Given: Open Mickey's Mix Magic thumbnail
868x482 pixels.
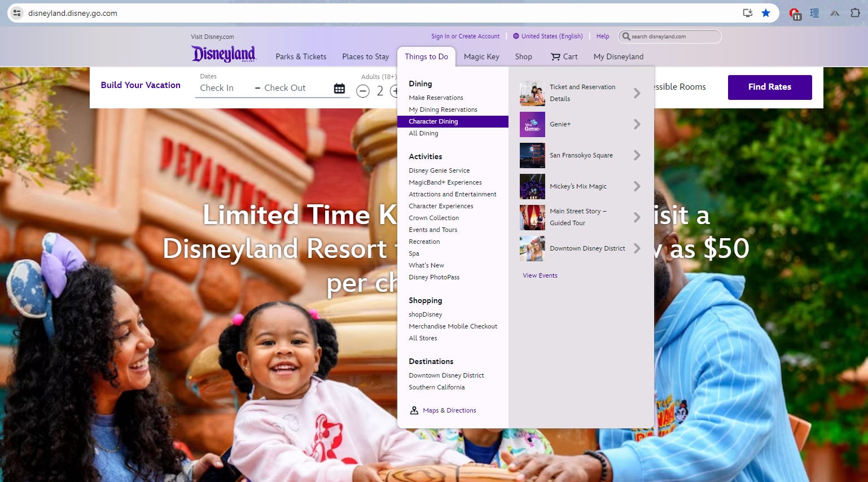Looking at the screenshot, I should (532, 186).
